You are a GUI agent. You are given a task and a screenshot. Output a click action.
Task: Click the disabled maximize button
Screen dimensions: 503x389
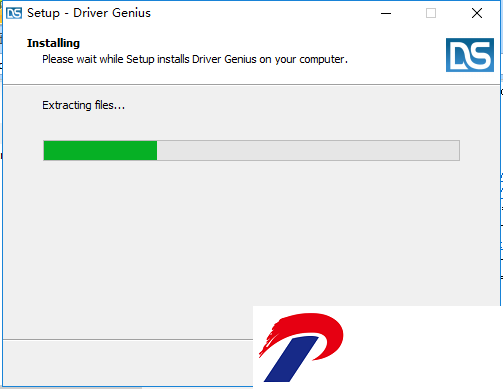click(431, 13)
